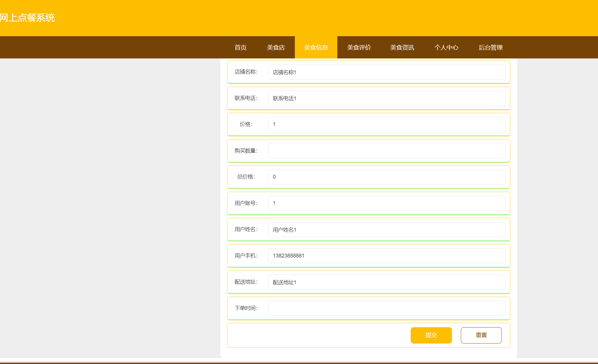Click into the 联系电话 text box
This screenshot has height=364, width=598.
click(386, 98)
